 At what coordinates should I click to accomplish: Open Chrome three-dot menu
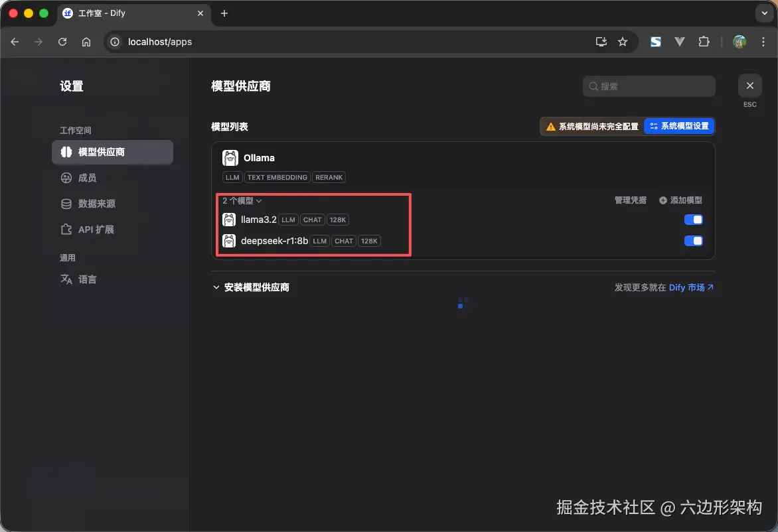coord(763,42)
